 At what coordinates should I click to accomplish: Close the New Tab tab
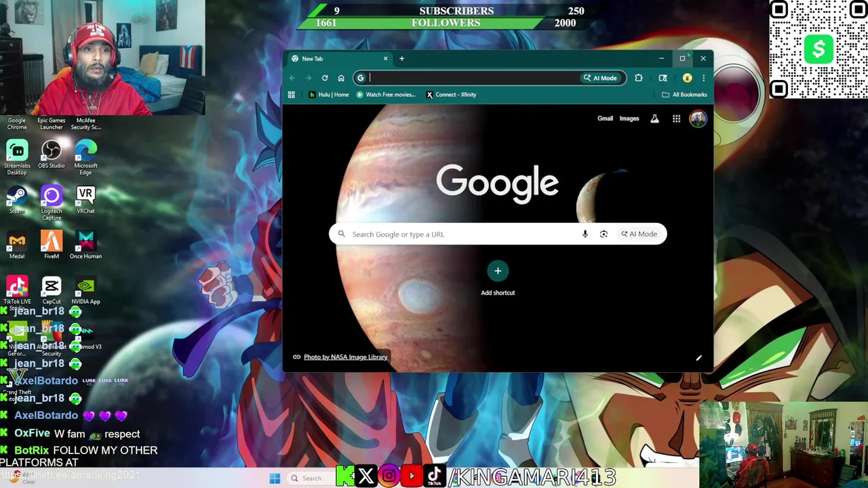(x=385, y=58)
